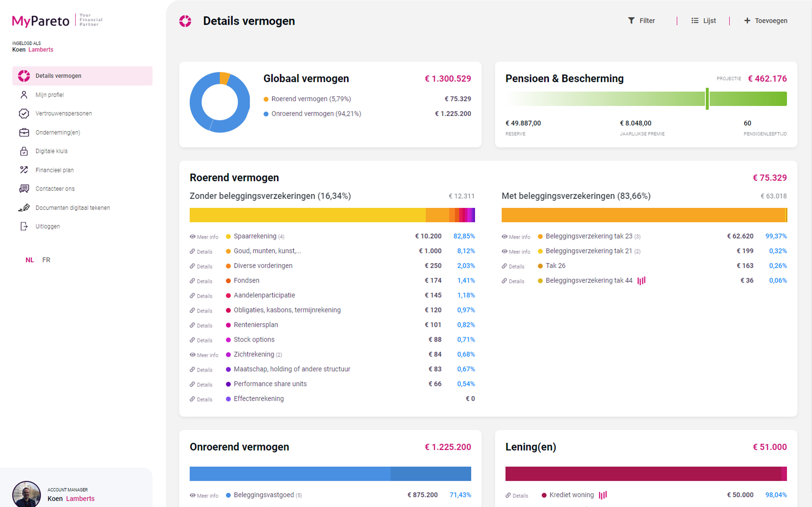Screen dimensions: 812x507
Task: Click the pension projection bar marker
Action: point(707,99)
